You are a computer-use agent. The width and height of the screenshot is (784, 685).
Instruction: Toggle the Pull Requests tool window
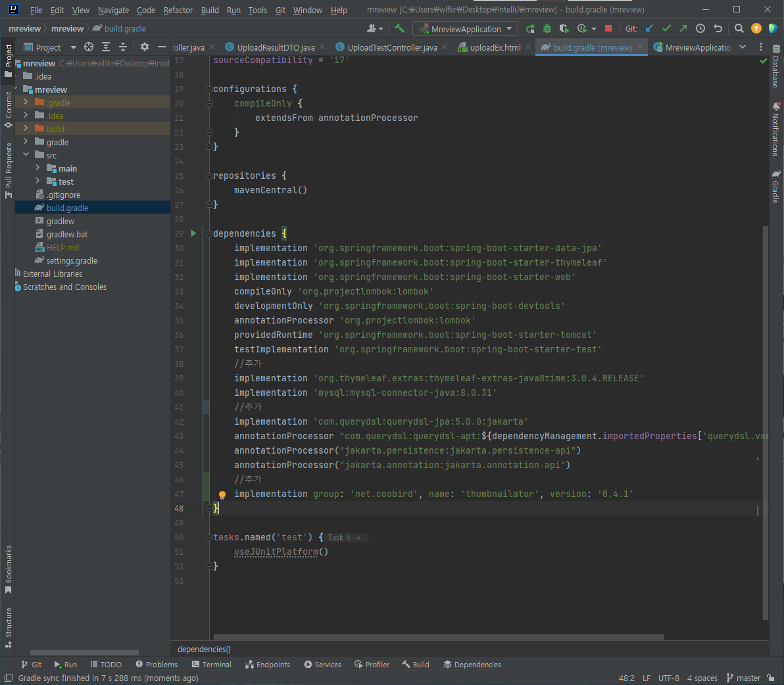point(9,171)
